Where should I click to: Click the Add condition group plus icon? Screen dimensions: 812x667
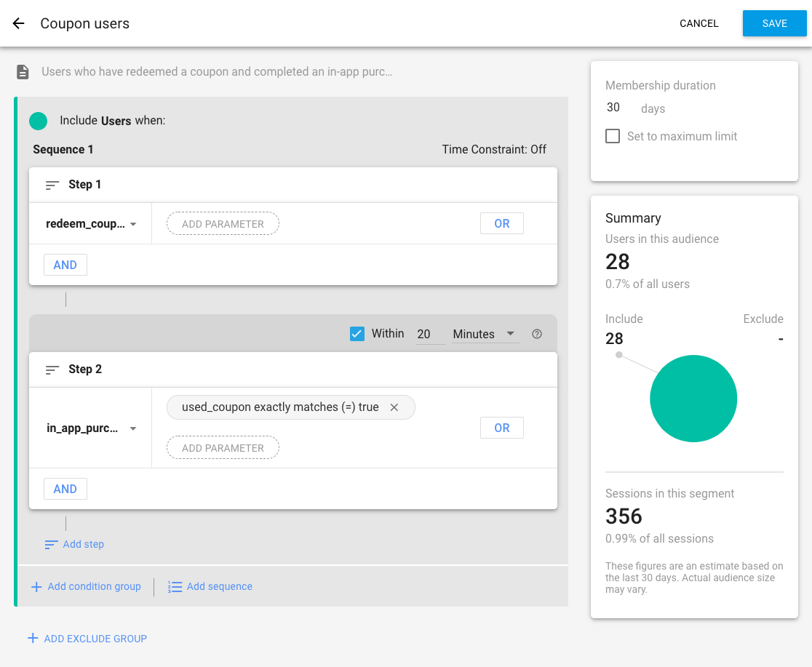(36, 586)
